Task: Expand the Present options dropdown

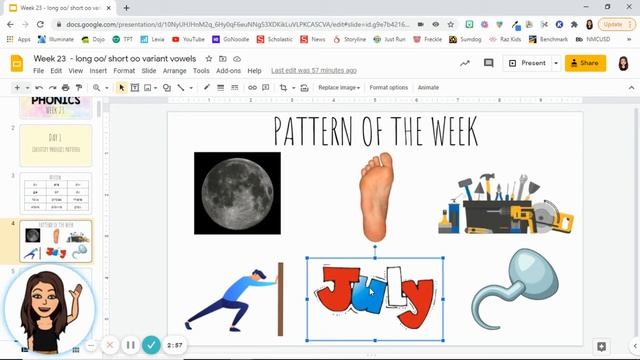Action: (x=556, y=63)
